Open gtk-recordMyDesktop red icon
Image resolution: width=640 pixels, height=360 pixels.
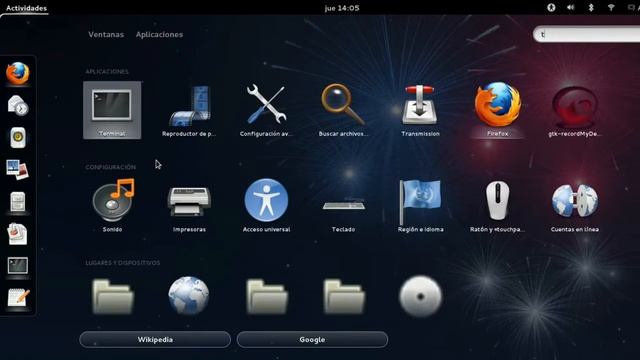tap(575, 107)
